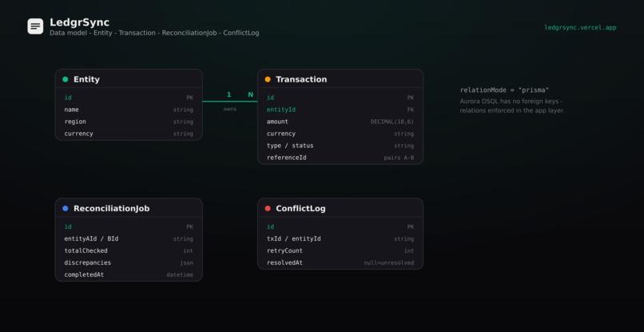Click the 1 cardinality label on relation
644x332 pixels.
coord(229,94)
